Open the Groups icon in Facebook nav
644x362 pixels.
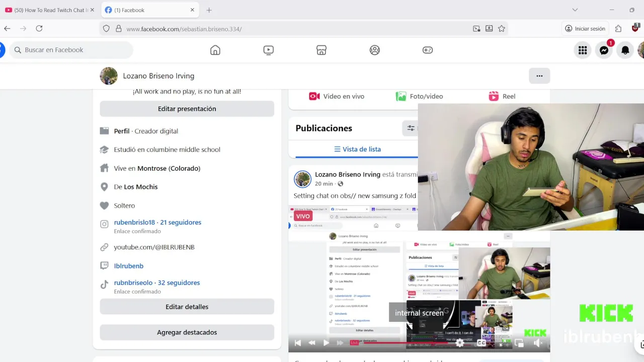point(375,50)
